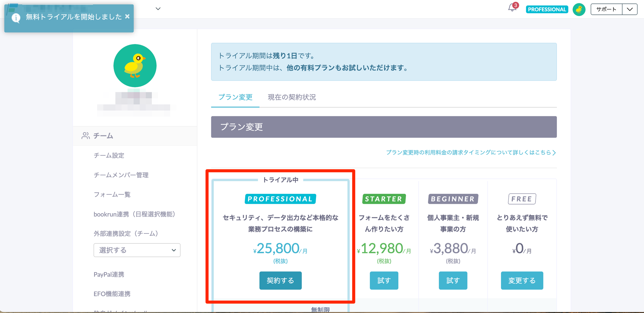Screen dimensions: 644x313
Task: Open the 選択する dropdown in sidebar
Action: click(137, 250)
